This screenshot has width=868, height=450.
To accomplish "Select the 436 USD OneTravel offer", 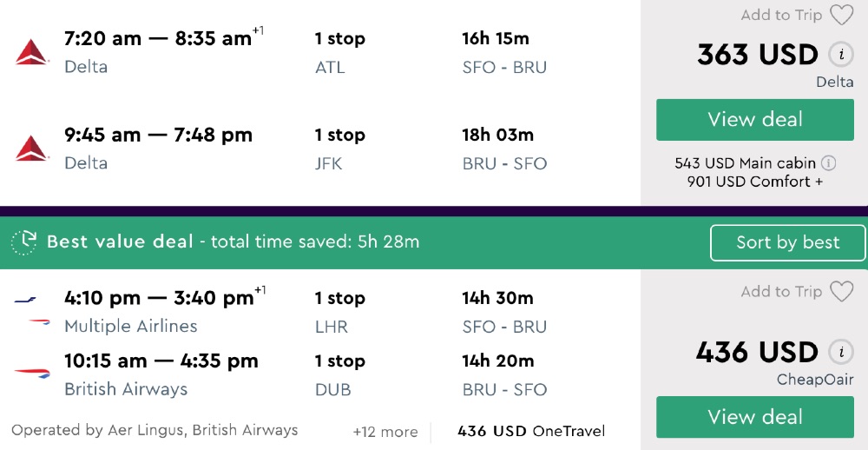I will pos(531,431).
